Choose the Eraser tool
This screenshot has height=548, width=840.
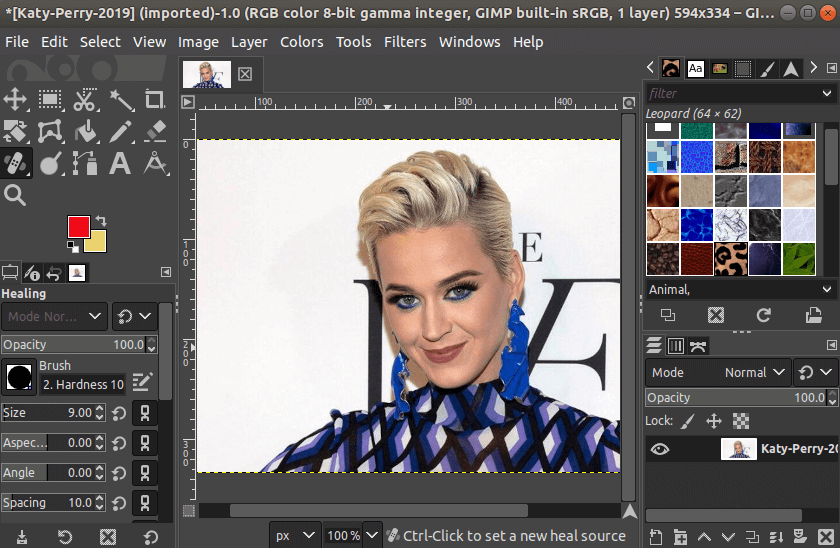[x=154, y=131]
